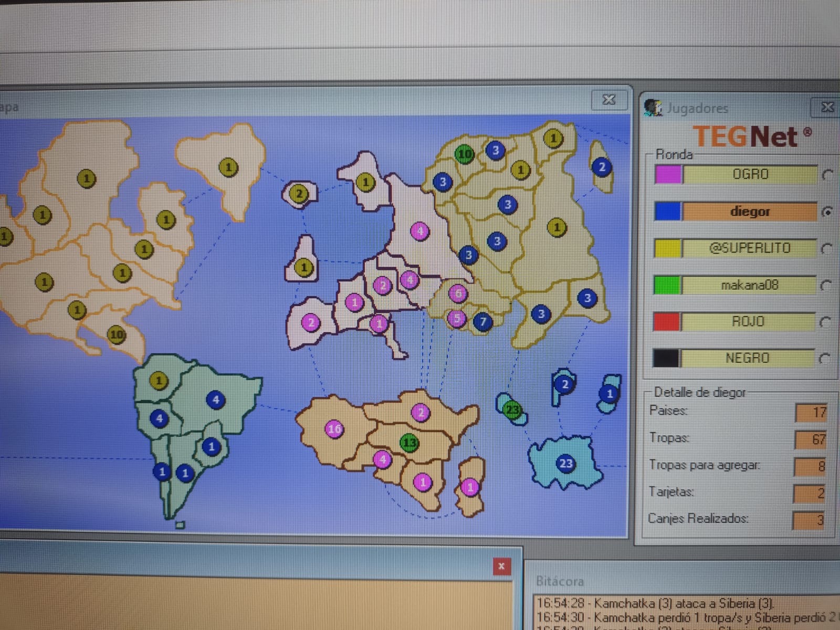This screenshot has height=630, width=840.
Task: Select the yellow 10-troop token in Central America
Action: (x=116, y=334)
